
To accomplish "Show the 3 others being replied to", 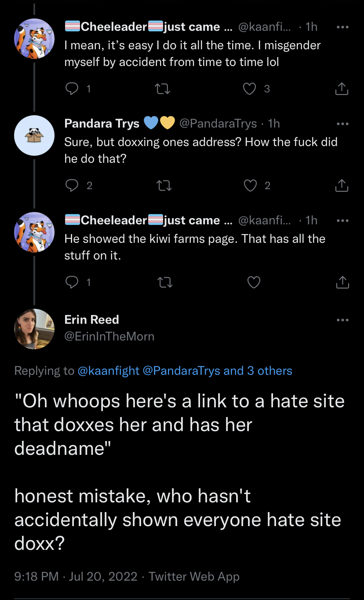I will tap(258, 371).
